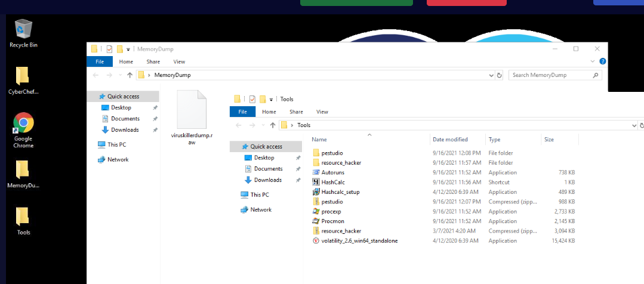Open the MemoryDump desktop folder icon
Image resolution: width=644 pixels, height=284 pixels.
pos(23,174)
